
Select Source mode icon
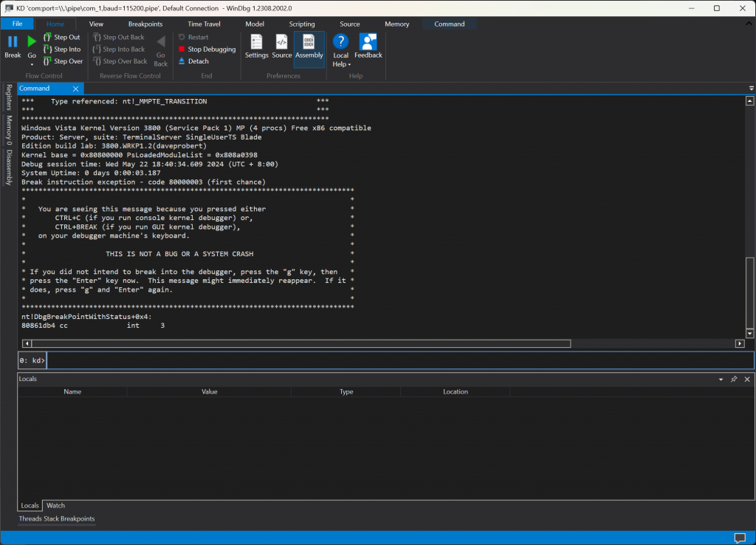tap(281, 42)
